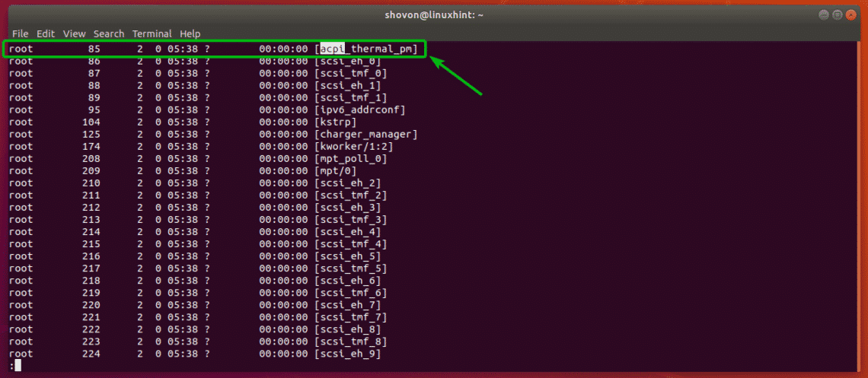Close the terminal window
The height and width of the screenshot is (378, 868).
[x=851, y=15]
